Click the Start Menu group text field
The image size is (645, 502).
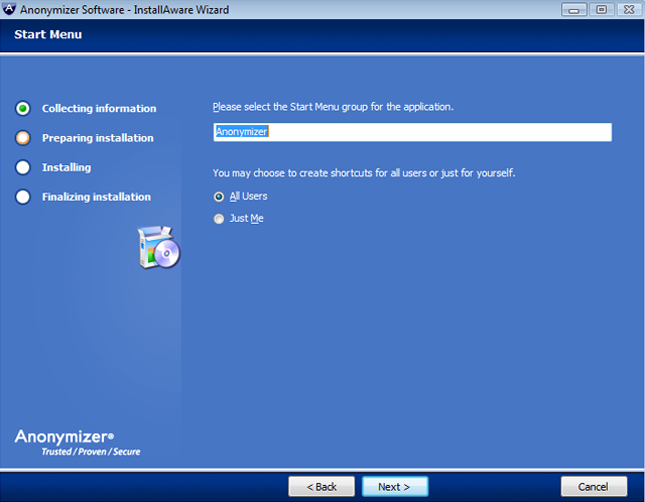412,132
